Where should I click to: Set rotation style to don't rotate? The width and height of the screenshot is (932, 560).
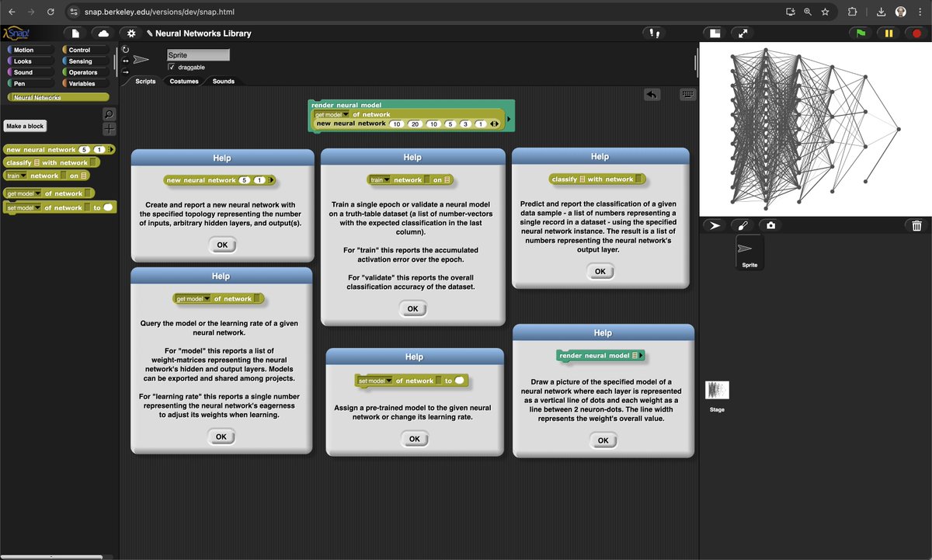click(x=126, y=71)
